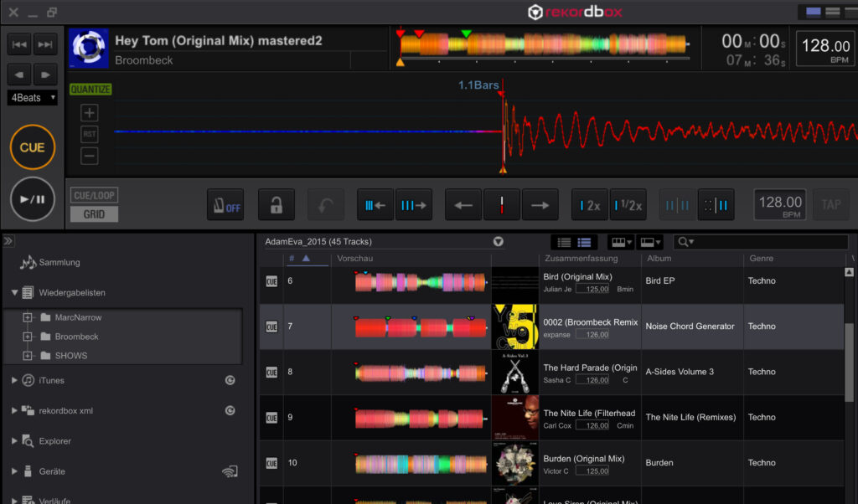Seek in the overview waveform
The image size is (858, 504).
click(545, 45)
